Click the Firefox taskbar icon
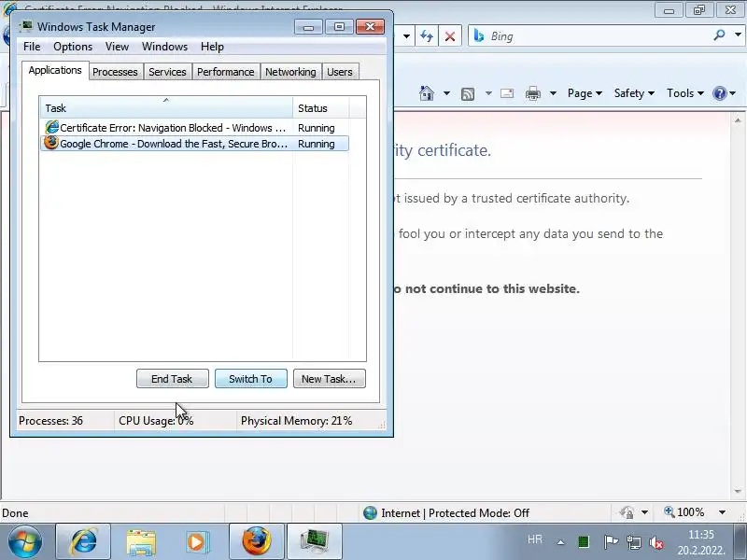Image resolution: width=747 pixels, height=560 pixels. click(x=256, y=542)
